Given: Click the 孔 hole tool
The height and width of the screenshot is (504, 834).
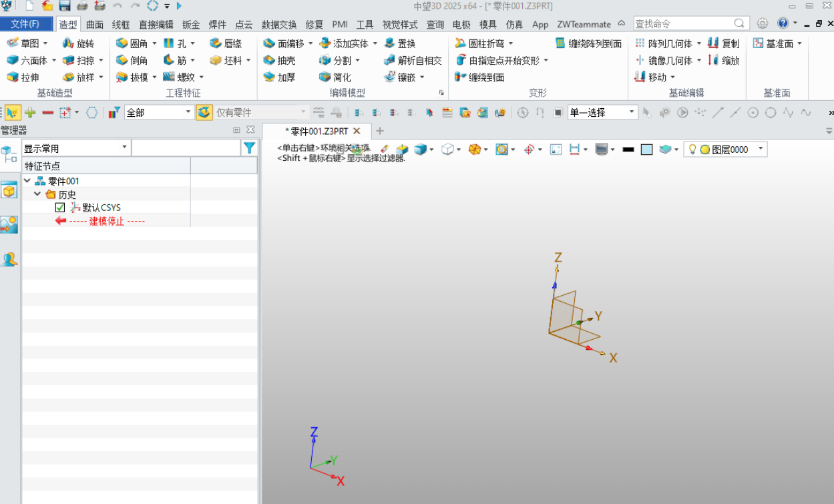Looking at the screenshot, I should click(175, 43).
